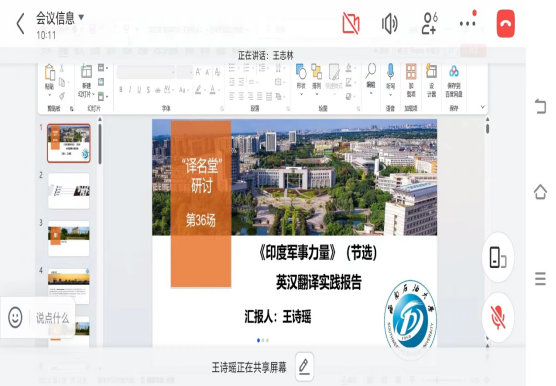The image size is (556, 386).
Task: Click the slide panel vertical scrollbar
Action: 100,143
